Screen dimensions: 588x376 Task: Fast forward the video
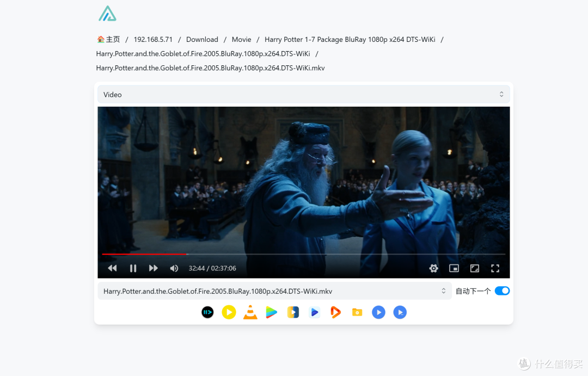154,268
